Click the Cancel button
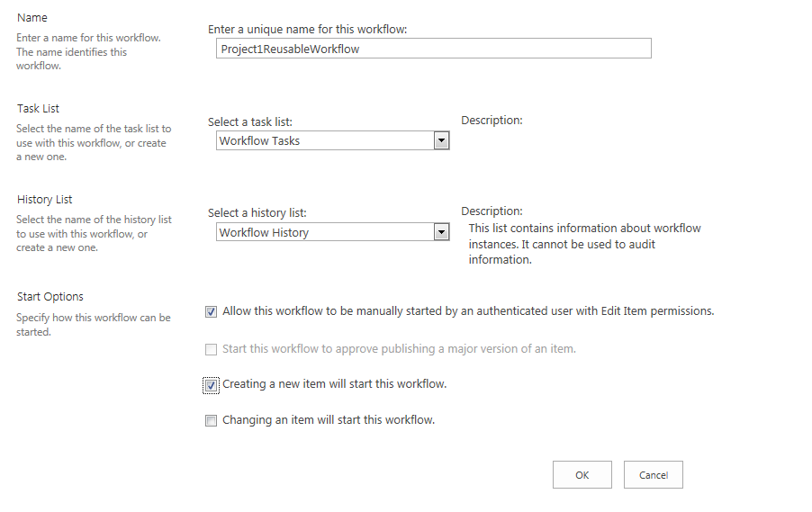The width and height of the screenshot is (812, 512). click(653, 475)
